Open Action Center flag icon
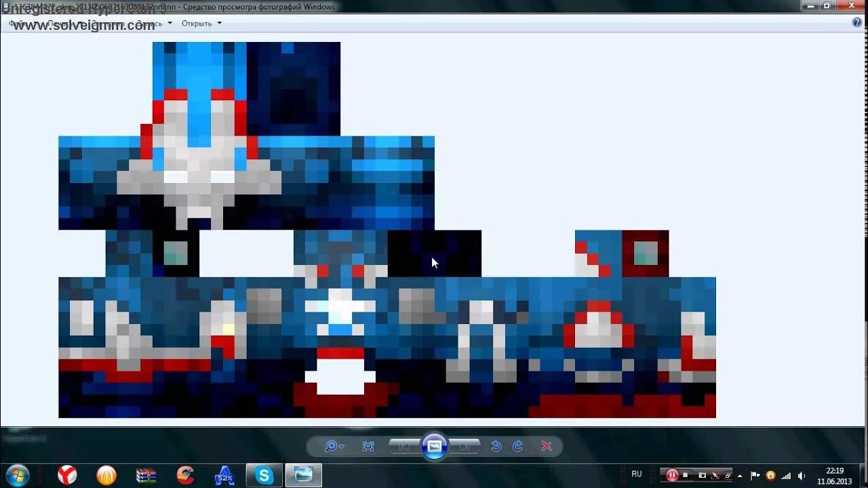The width and height of the screenshot is (868, 488). pos(755,475)
